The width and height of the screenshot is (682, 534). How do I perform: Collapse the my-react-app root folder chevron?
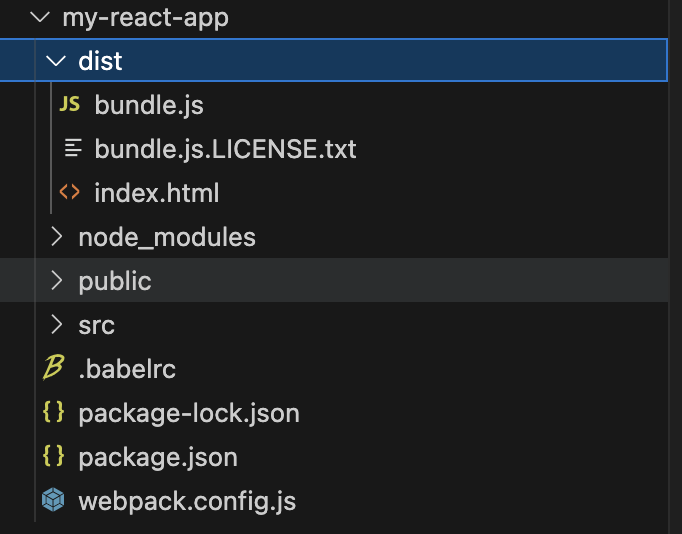[x=39, y=18]
